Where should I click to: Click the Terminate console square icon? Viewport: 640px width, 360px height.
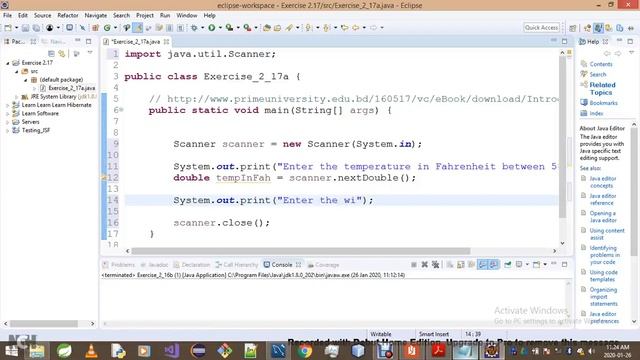[413, 264]
